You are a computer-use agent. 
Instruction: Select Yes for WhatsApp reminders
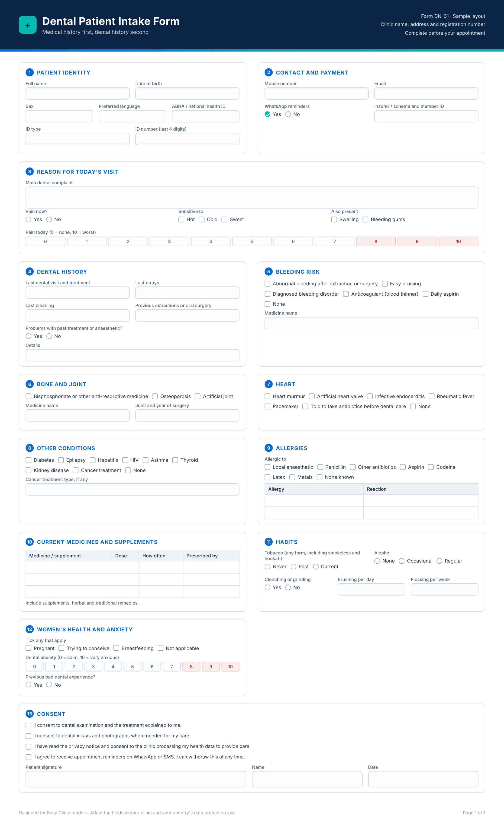click(267, 115)
